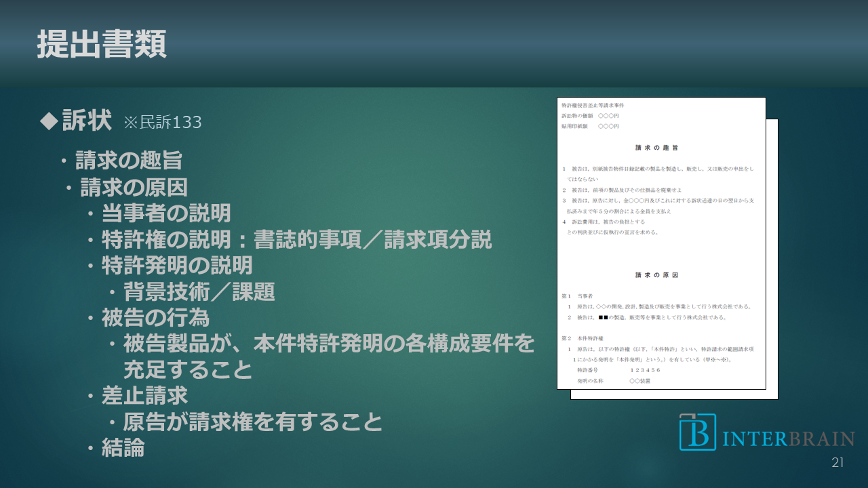Select the 特許発明の説明 bullet
This screenshot has width=868, height=488.
coord(177,265)
